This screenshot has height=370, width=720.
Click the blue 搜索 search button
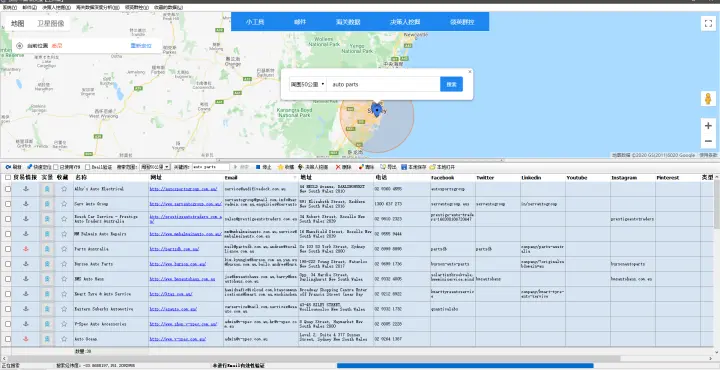point(451,84)
